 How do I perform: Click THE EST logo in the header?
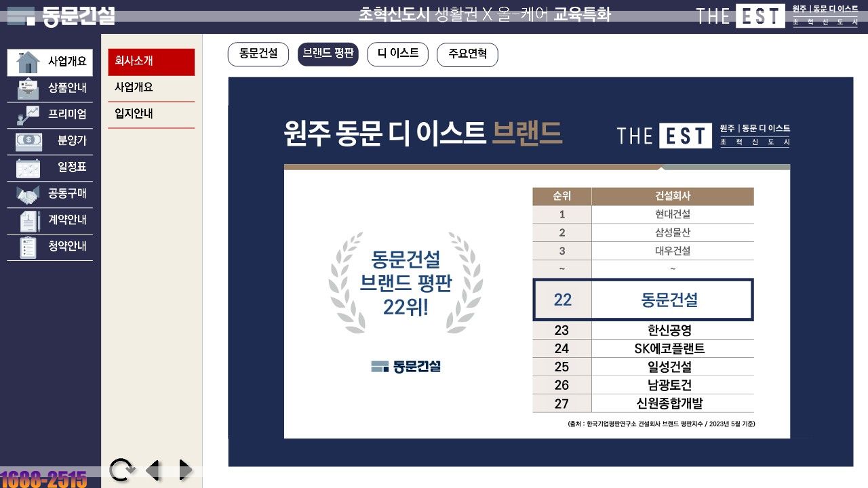coord(777,16)
